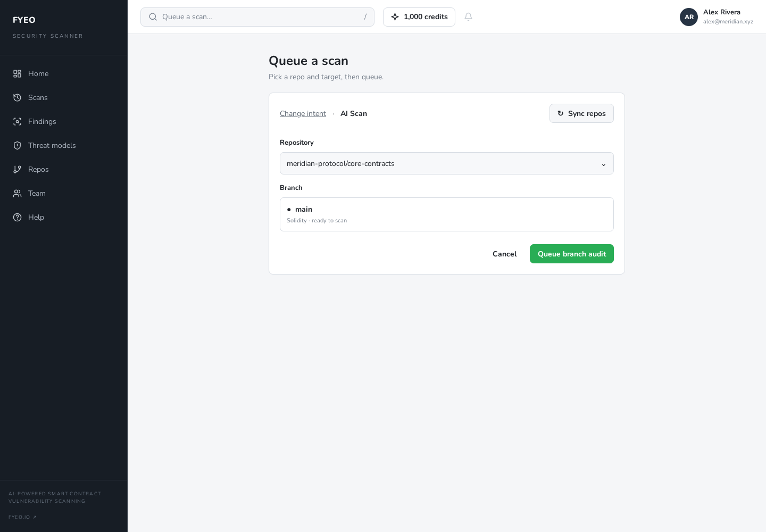Focus the Queue a scan search field
Screen dimensions: 766x532
pyautogui.click(x=257, y=17)
